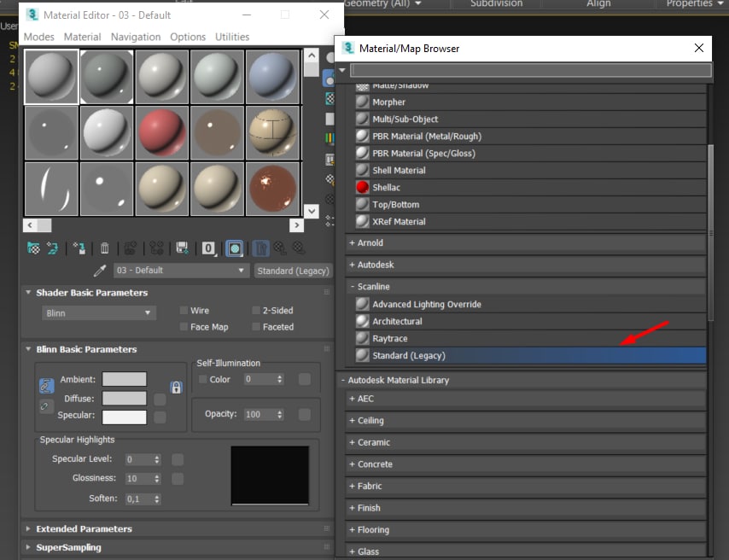
Task: Click the Put to Library icon
Action: pos(183,248)
